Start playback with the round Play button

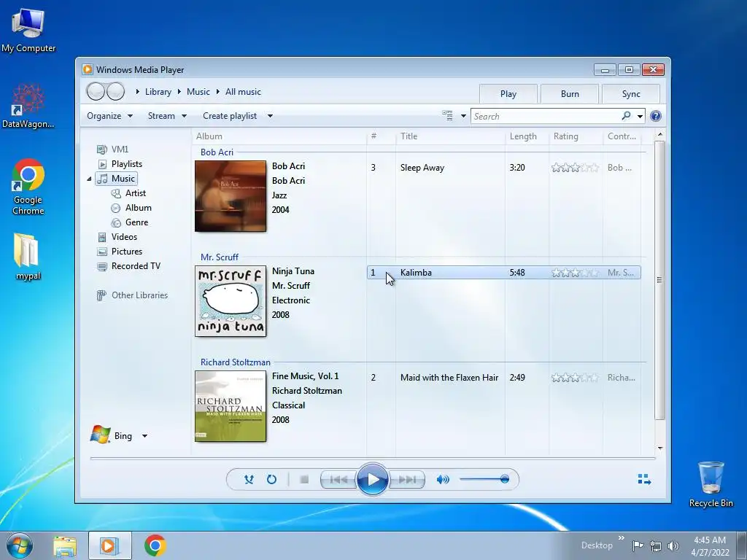point(373,480)
